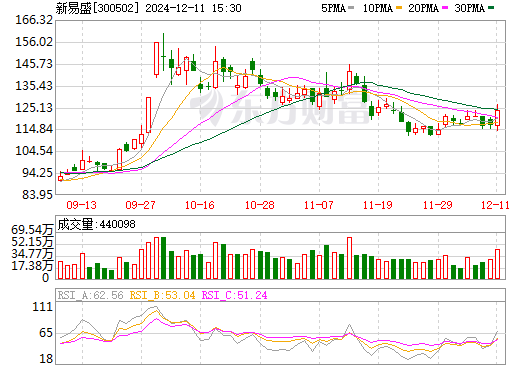
Task: Click the last red candlestick on 12-11
Action: tap(497, 117)
